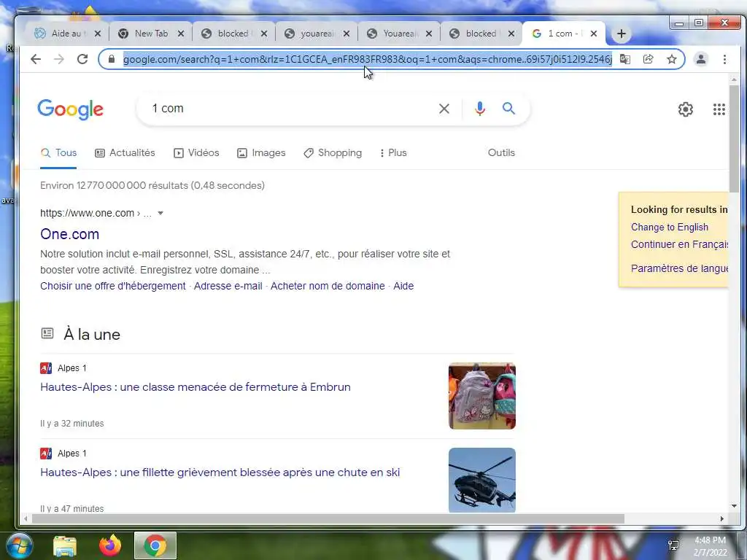
Task: Start voice search with the microphone icon
Action: pyautogui.click(x=480, y=109)
